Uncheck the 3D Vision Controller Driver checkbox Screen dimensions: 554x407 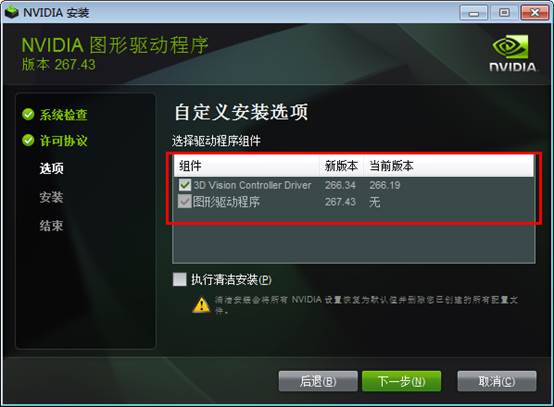click(x=184, y=185)
